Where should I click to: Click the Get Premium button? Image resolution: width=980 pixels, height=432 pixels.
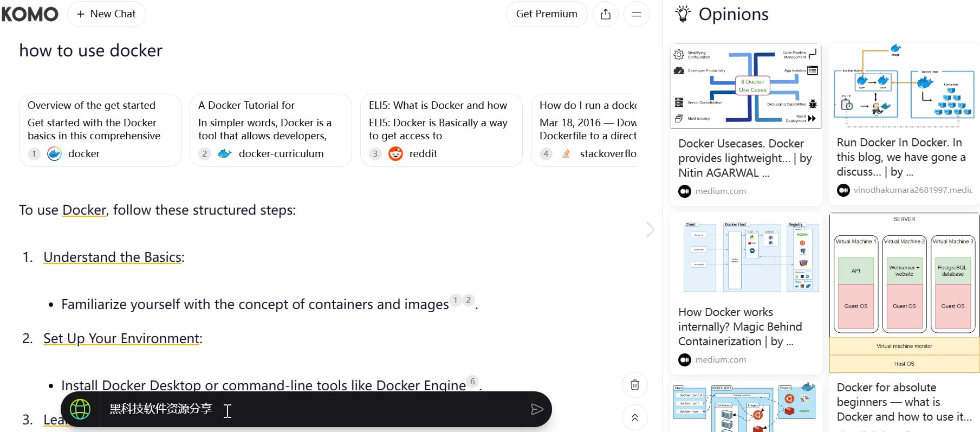[547, 14]
